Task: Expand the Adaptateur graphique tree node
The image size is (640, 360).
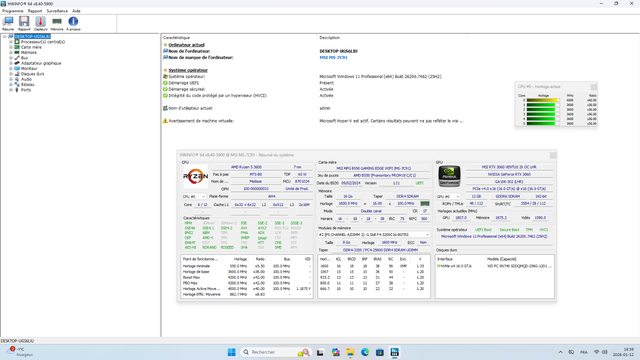Action: pos(11,63)
